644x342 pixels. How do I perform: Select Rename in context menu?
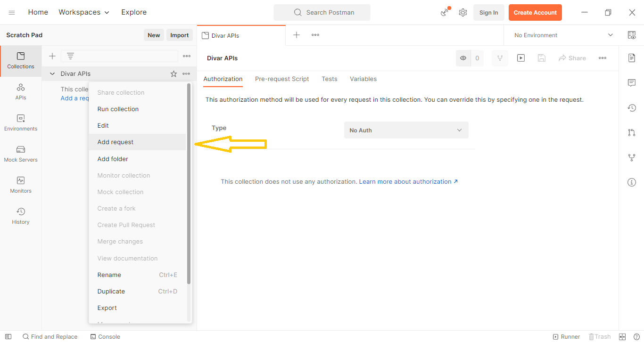(138, 275)
